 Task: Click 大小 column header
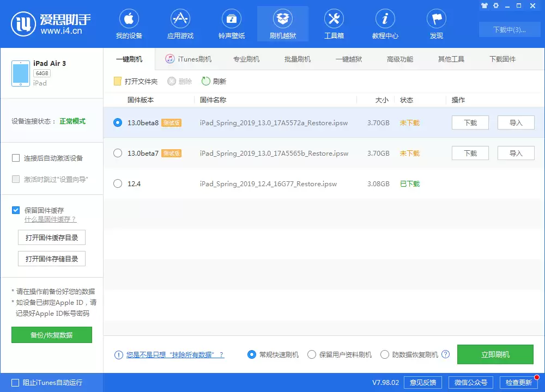(381, 100)
